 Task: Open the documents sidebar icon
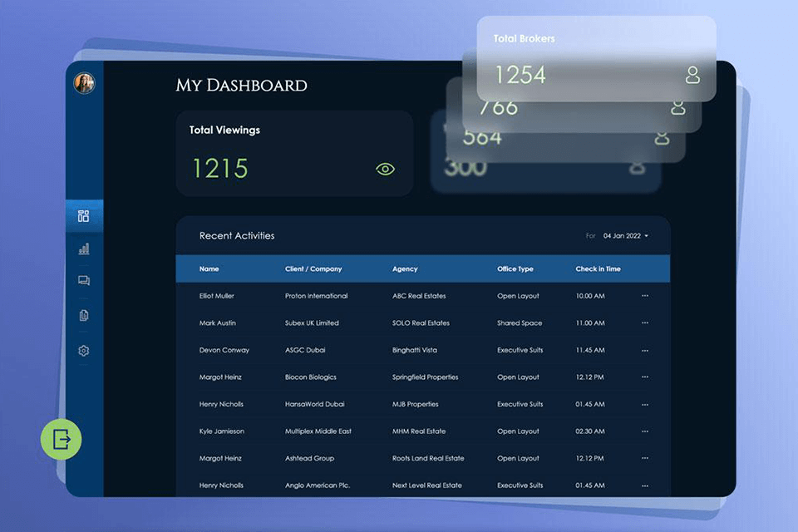84,316
